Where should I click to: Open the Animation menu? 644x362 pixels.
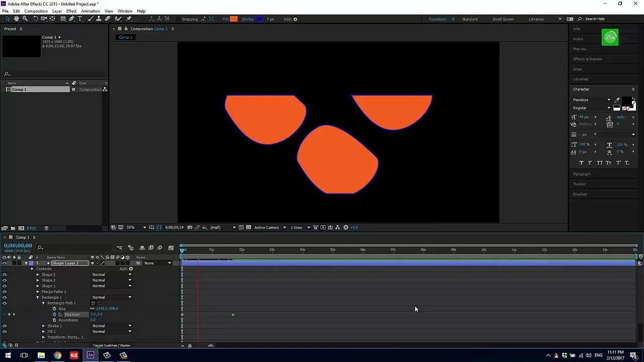point(91,11)
